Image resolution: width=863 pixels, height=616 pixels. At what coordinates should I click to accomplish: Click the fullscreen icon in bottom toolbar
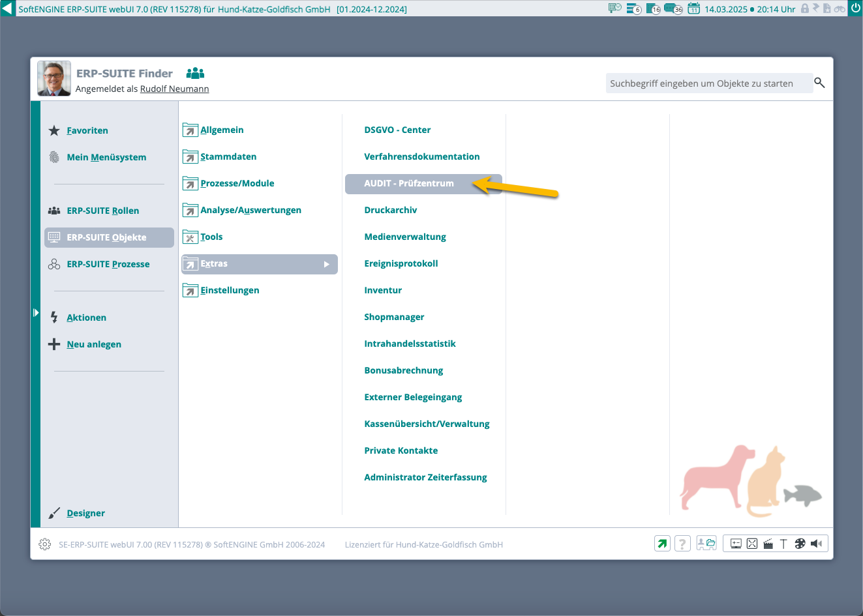[752, 544]
